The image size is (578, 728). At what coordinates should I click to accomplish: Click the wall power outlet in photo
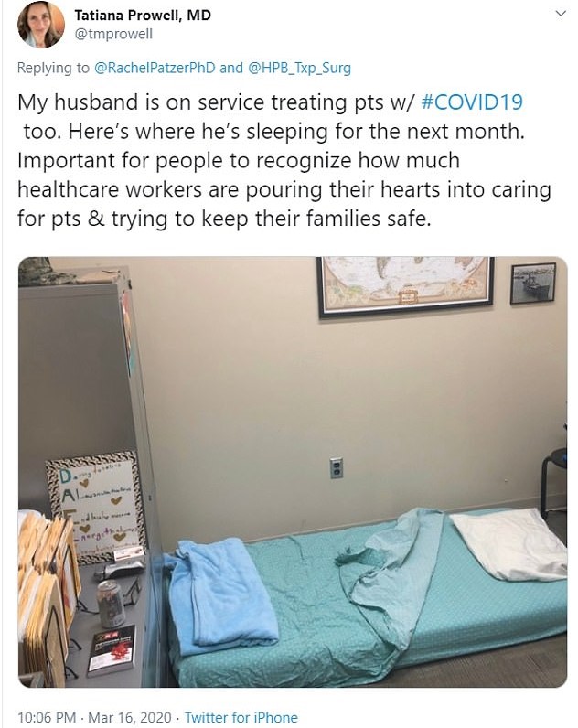337,467
